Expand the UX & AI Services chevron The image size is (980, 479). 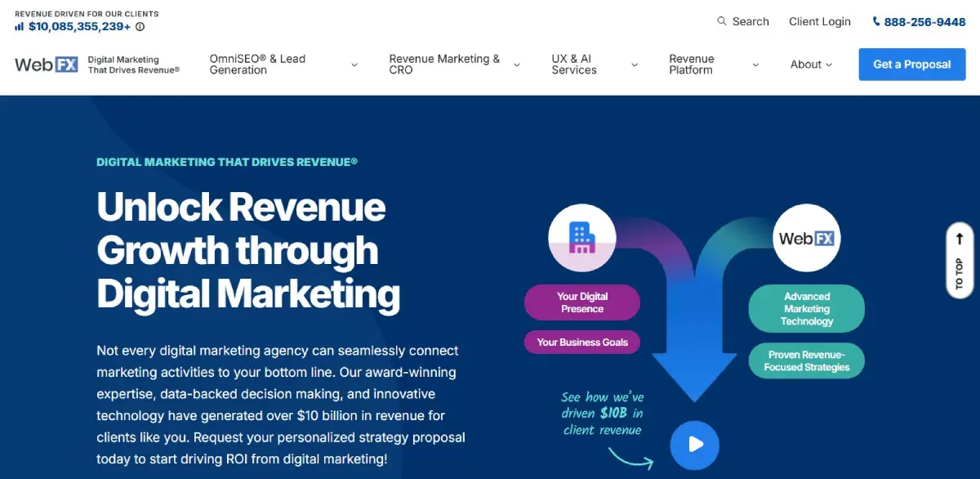coord(635,65)
